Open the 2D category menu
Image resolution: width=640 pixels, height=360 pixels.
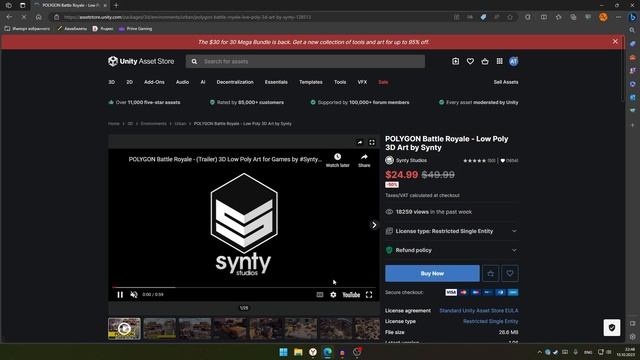[x=129, y=82]
